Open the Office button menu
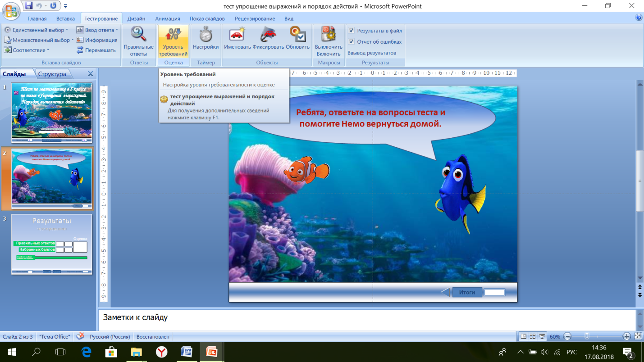This screenshot has height=362, width=644. click(10, 11)
